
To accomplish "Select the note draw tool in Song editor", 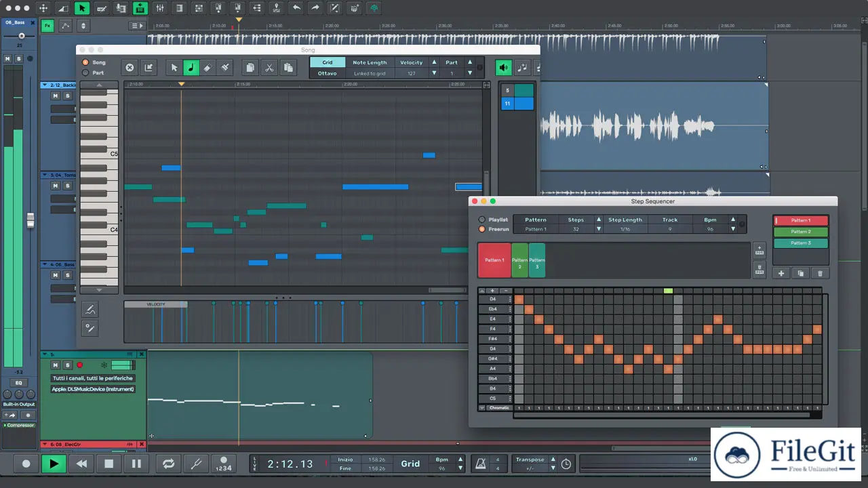I will point(191,68).
